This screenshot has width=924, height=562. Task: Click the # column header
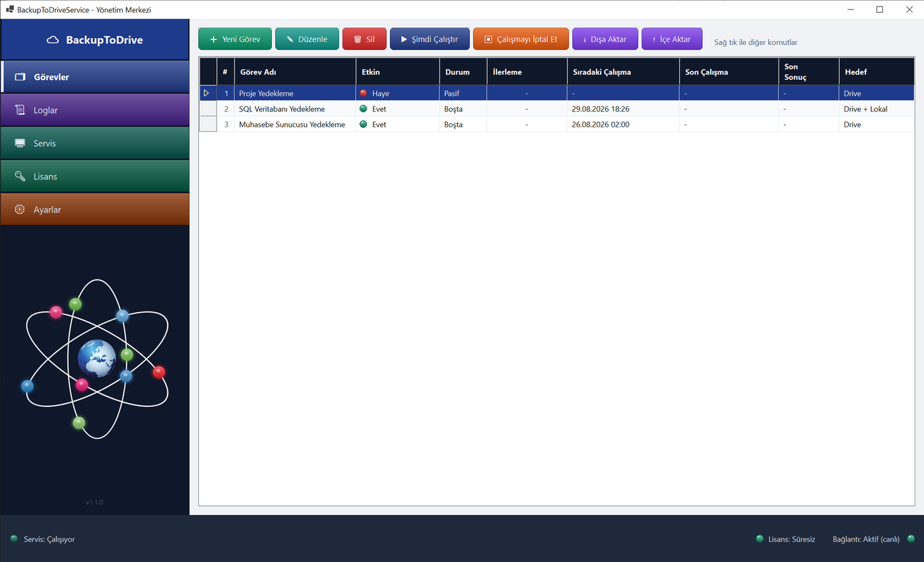point(226,71)
